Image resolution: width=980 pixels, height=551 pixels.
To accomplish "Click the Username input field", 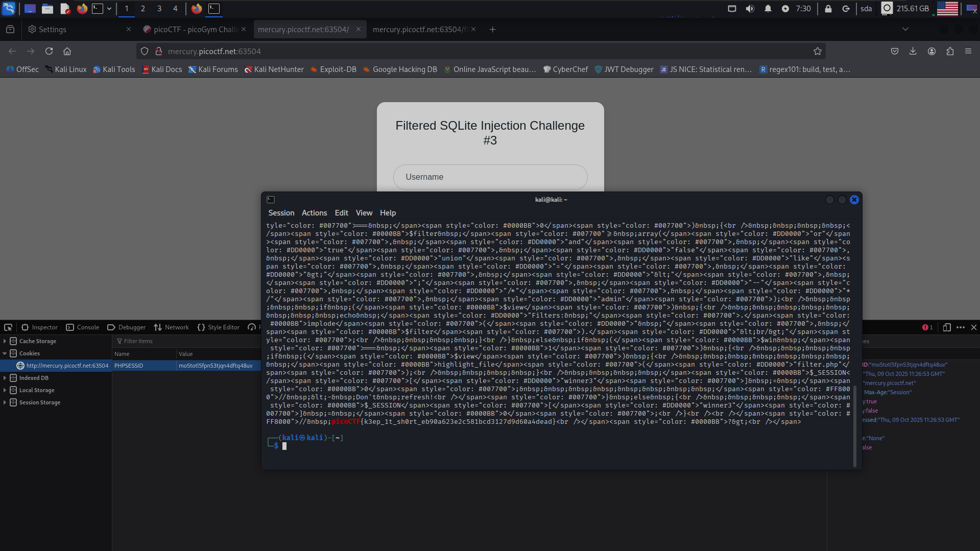I will click(x=490, y=177).
